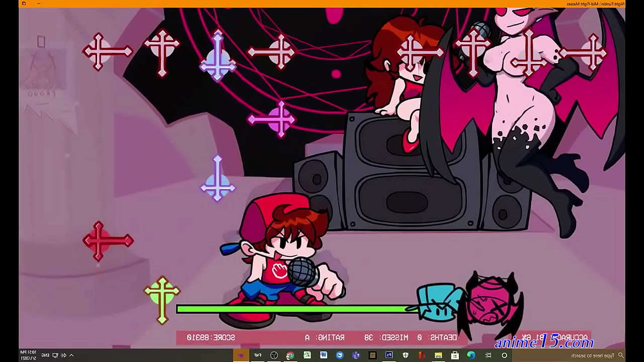Launch the red Office icon in taskbar
The width and height of the screenshot is (644, 362).
(422, 355)
